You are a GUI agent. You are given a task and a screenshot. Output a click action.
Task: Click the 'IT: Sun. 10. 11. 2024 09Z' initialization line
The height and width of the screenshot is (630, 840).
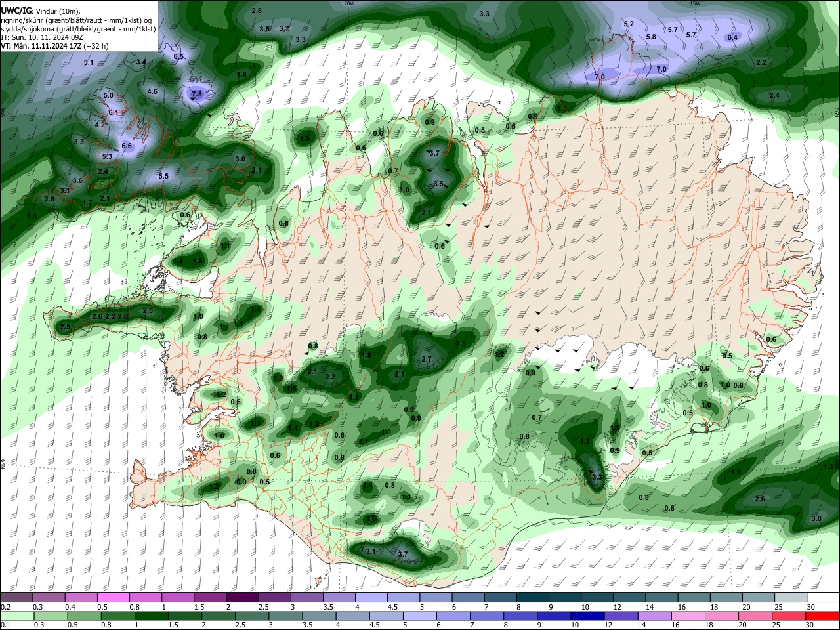point(41,37)
